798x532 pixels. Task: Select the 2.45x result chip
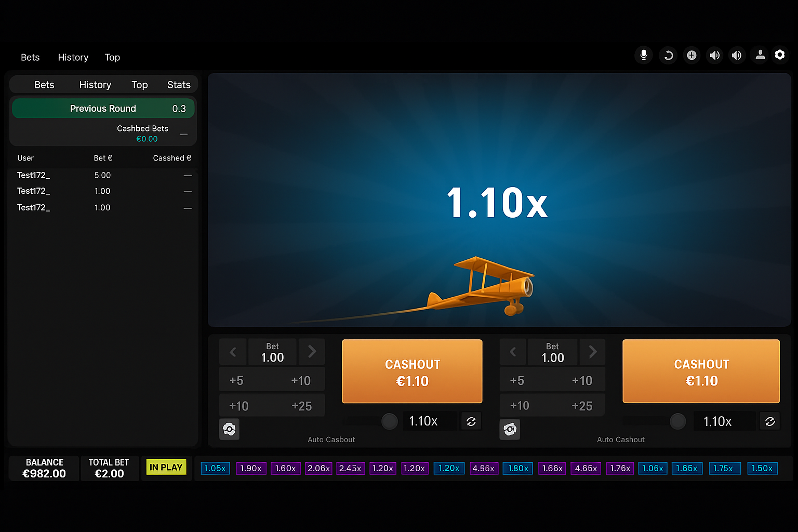[351, 468]
